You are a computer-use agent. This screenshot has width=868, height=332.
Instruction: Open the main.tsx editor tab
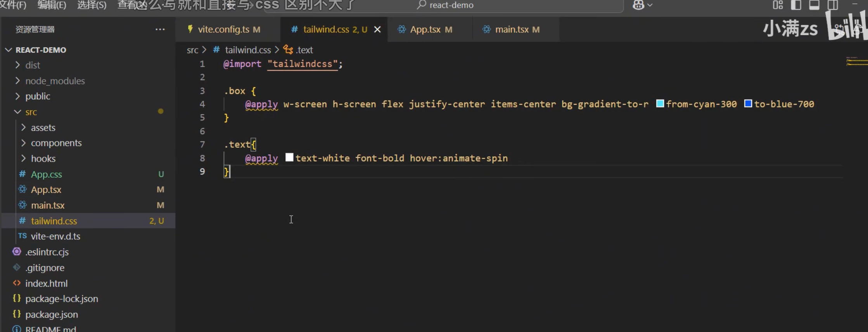512,29
